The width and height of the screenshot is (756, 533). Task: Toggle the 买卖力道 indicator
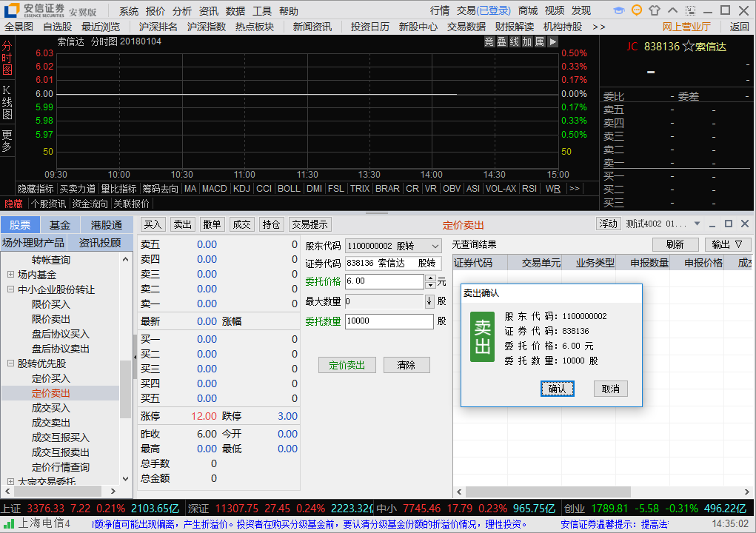tap(77, 189)
